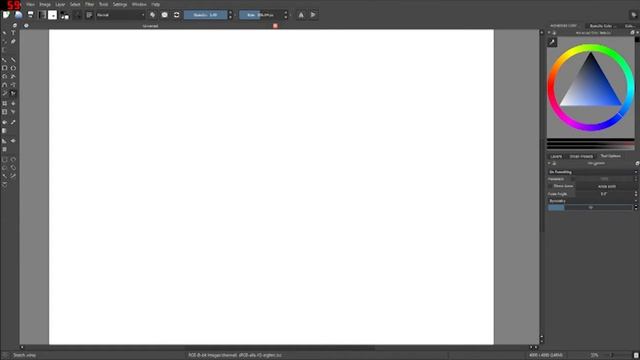Open color selector settings wrench icon
Viewport: 640px width, 360px height.
tap(552, 42)
